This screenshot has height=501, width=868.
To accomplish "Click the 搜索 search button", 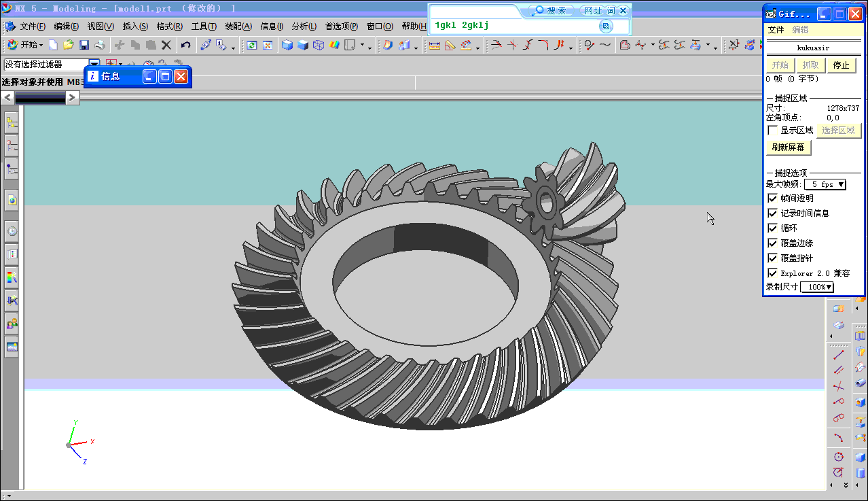I will pyautogui.click(x=551, y=11).
